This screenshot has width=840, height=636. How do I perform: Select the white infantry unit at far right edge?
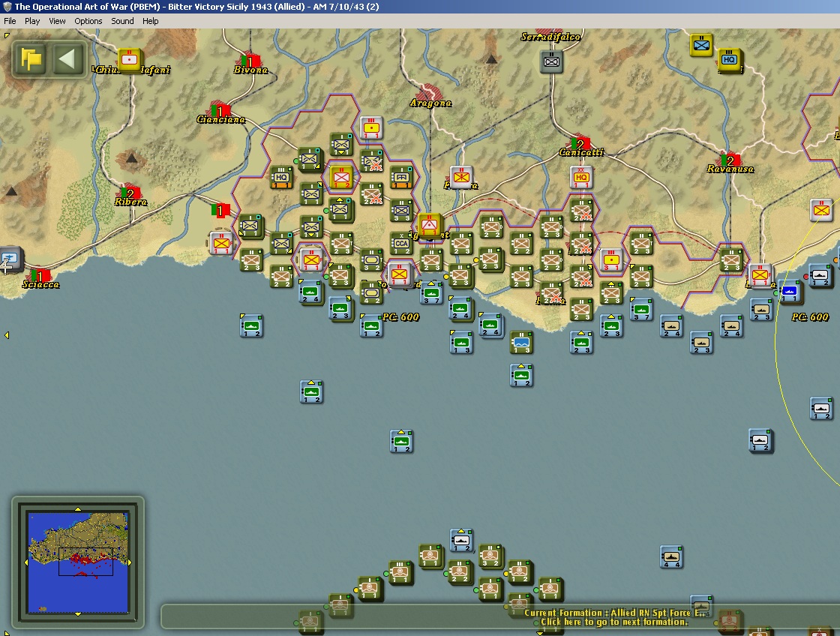point(821,210)
